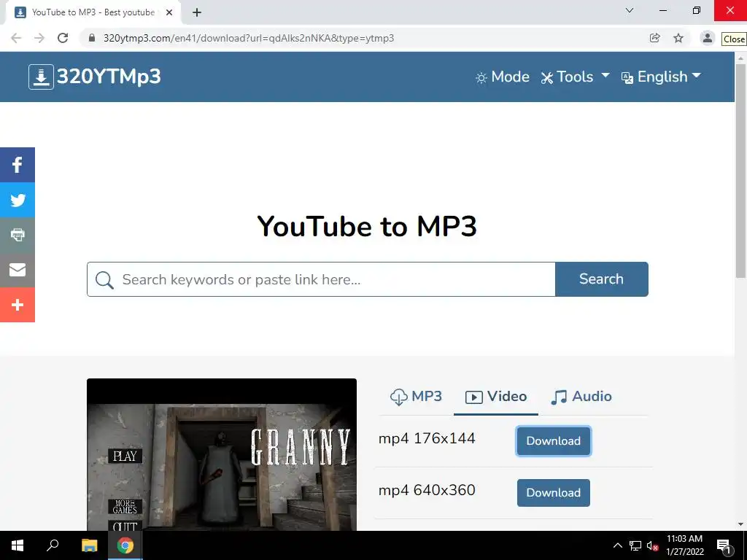The height and width of the screenshot is (560, 747).
Task: Click the magnifier icon in search box
Action: point(104,280)
